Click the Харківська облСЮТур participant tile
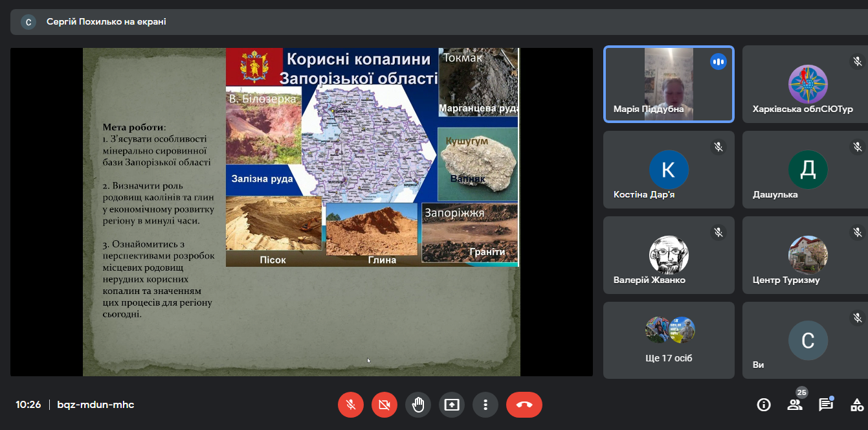This screenshot has height=430, width=868. (806, 84)
